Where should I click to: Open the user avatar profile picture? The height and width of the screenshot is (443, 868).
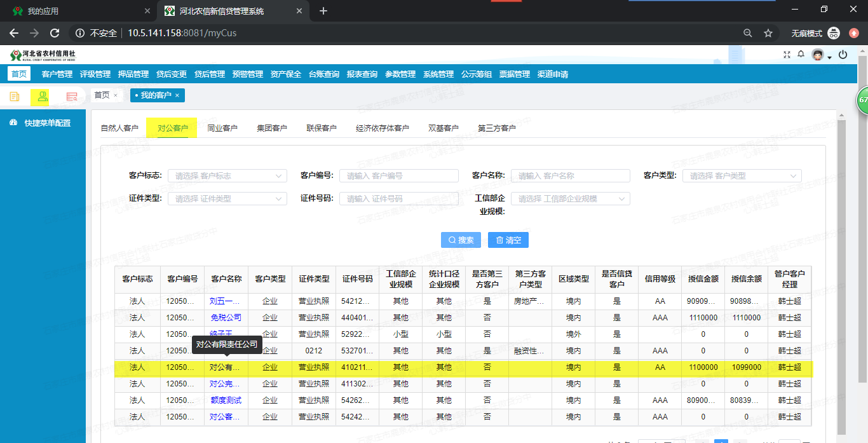[817, 55]
